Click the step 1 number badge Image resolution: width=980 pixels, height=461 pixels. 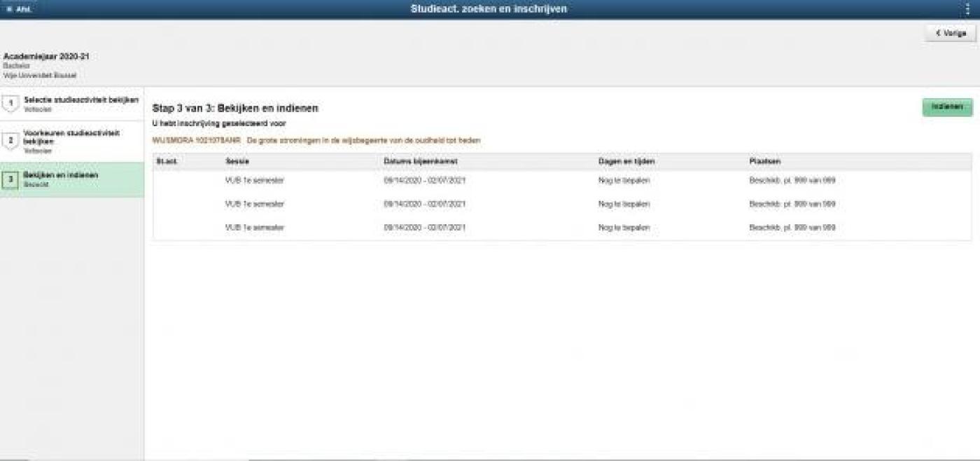pos(10,104)
